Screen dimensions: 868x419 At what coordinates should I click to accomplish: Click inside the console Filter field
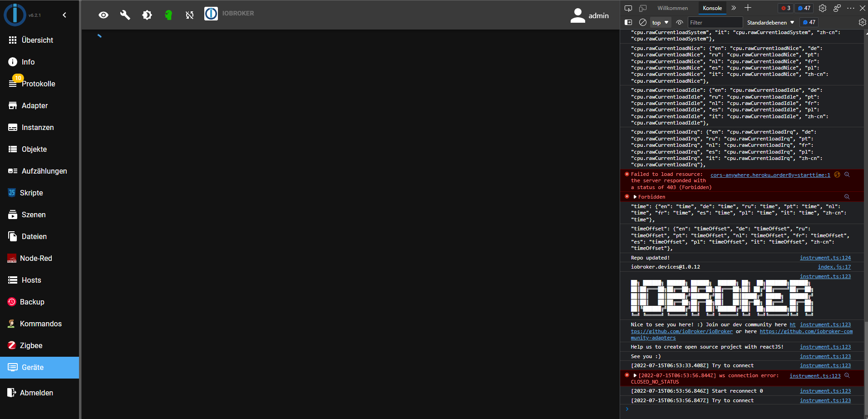coord(715,22)
